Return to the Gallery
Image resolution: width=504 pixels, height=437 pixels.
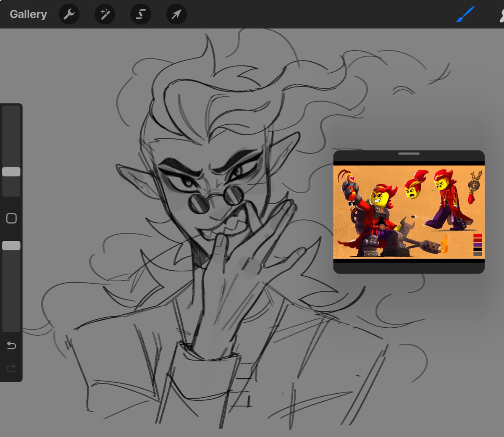[x=28, y=14]
